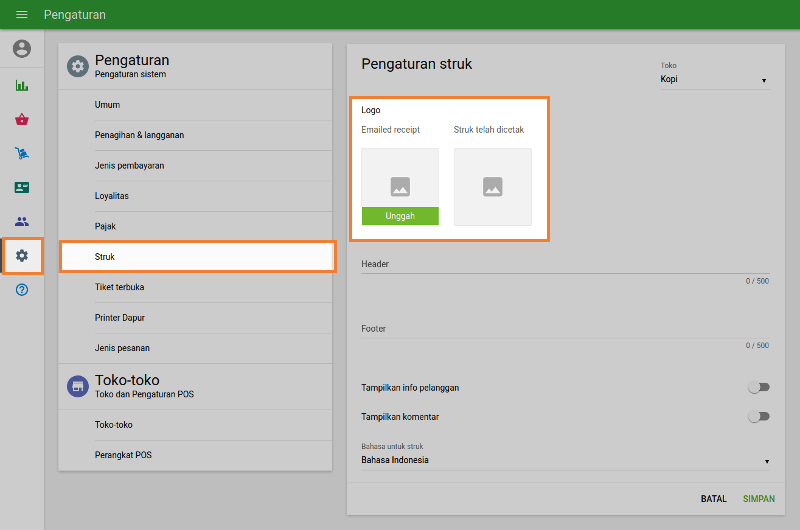Open the help question mark icon
Image resolution: width=800 pixels, height=530 pixels.
[x=22, y=290]
